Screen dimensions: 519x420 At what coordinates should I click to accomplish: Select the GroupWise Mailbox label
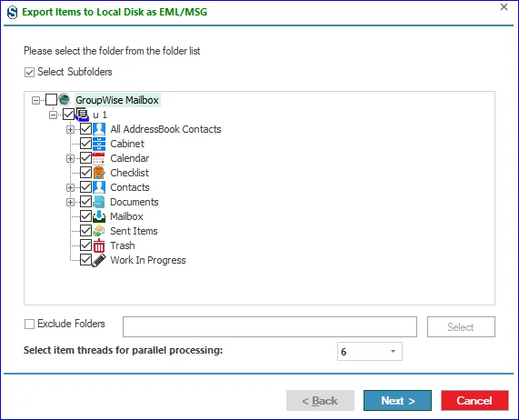click(x=117, y=100)
